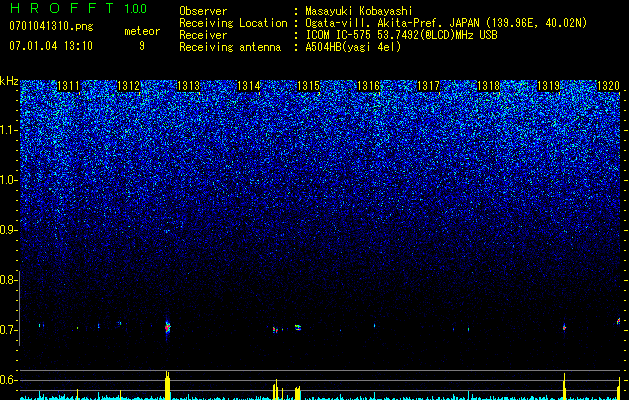The width and height of the screenshot is (629, 400).
Task: Click the 1314 time marker
Action: [249, 86]
